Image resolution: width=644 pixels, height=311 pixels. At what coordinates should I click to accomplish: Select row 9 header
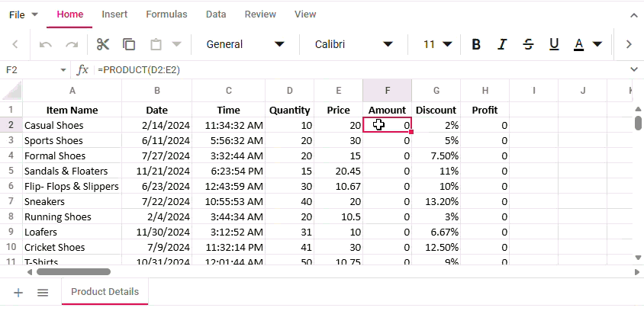[x=11, y=232]
